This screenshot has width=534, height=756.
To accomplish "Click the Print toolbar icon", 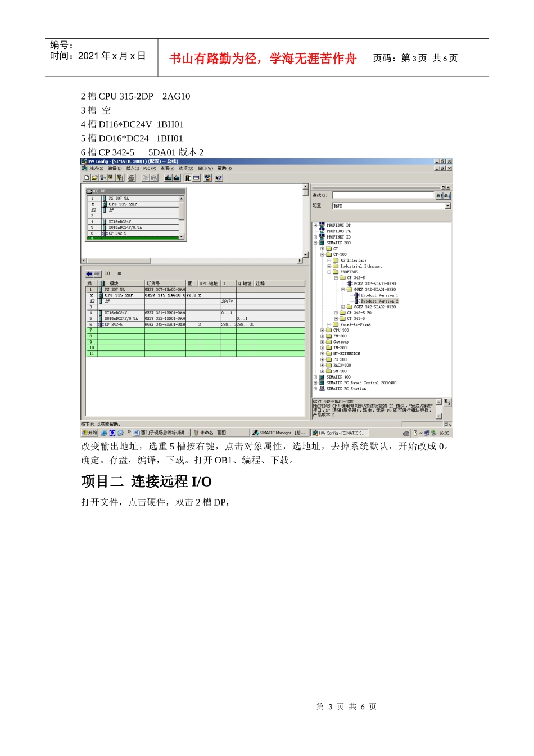I will pos(132,178).
